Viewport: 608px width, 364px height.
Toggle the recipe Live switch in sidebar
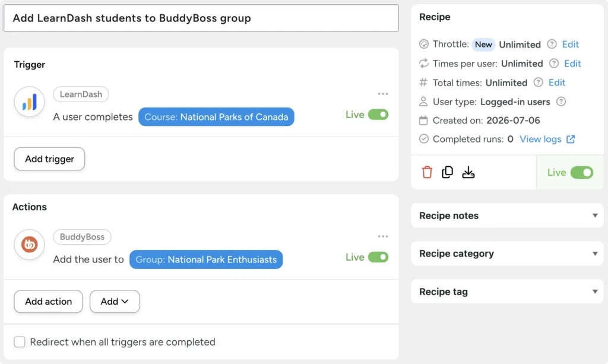pyautogui.click(x=582, y=173)
